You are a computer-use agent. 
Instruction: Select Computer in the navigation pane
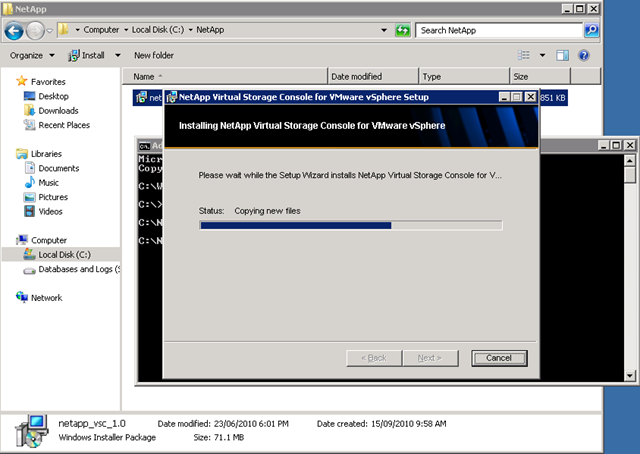pyautogui.click(x=49, y=240)
